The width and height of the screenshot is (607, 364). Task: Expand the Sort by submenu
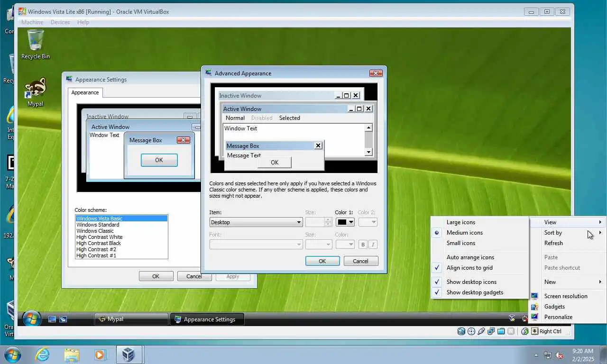pos(568,233)
